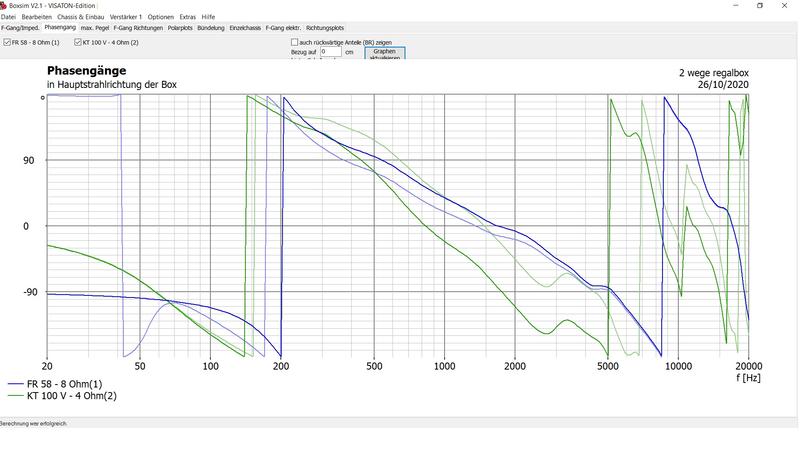The width and height of the screenshot is (800, 450).
Task: Switch to the Richtungsplots tab
Action: coord(325,28)
